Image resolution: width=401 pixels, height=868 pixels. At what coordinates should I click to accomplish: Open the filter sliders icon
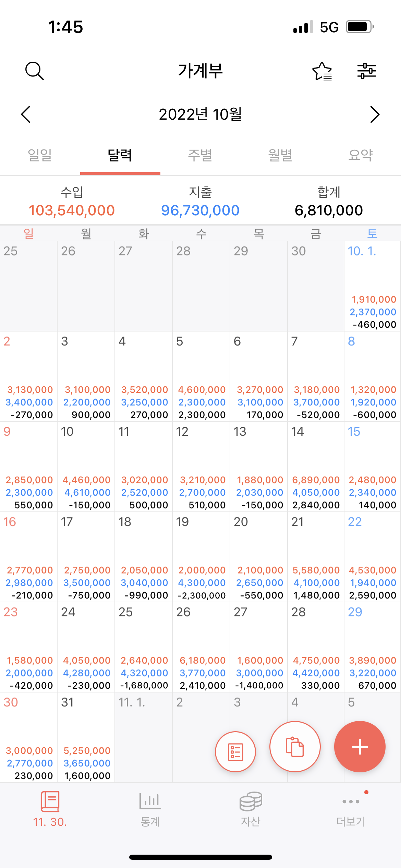click(x=366, y=71)
